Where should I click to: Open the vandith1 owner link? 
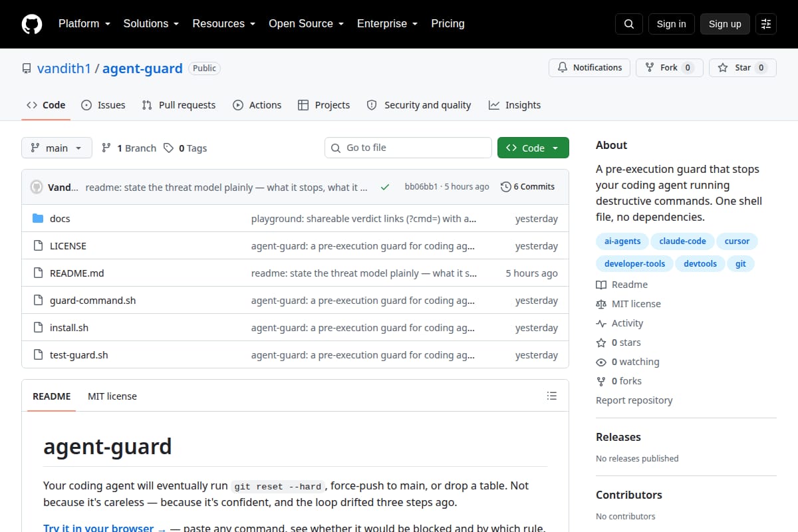click(x=64, y=68)
